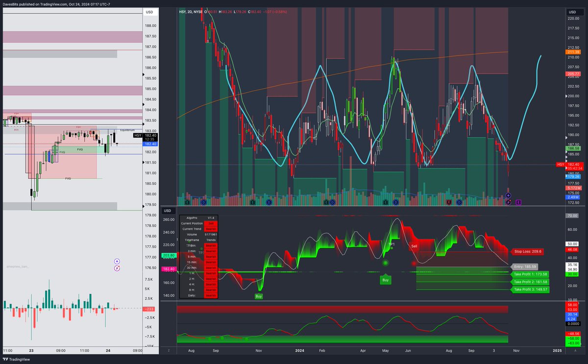This screenshot has height=364, width=588.
Task: Click the purple E earnings marker on 2D chart
Action: click(x=518, y=202)
